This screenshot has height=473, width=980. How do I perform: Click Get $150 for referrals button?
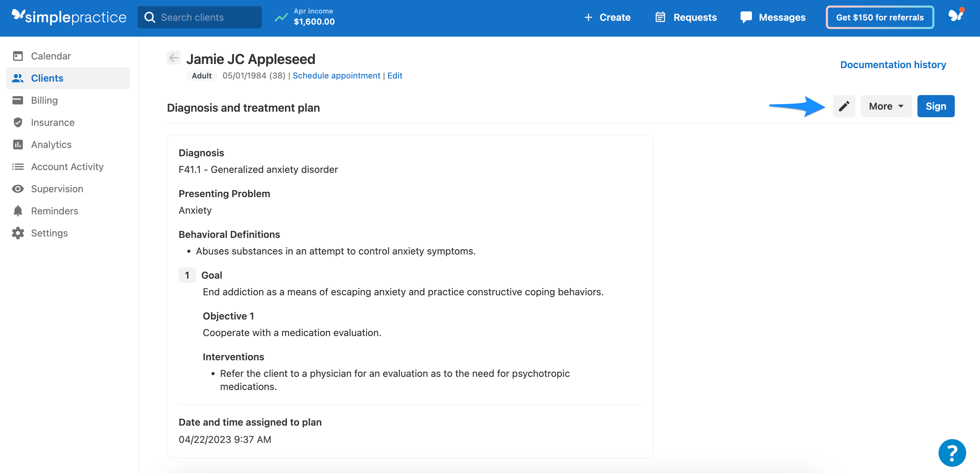[879, 17]
